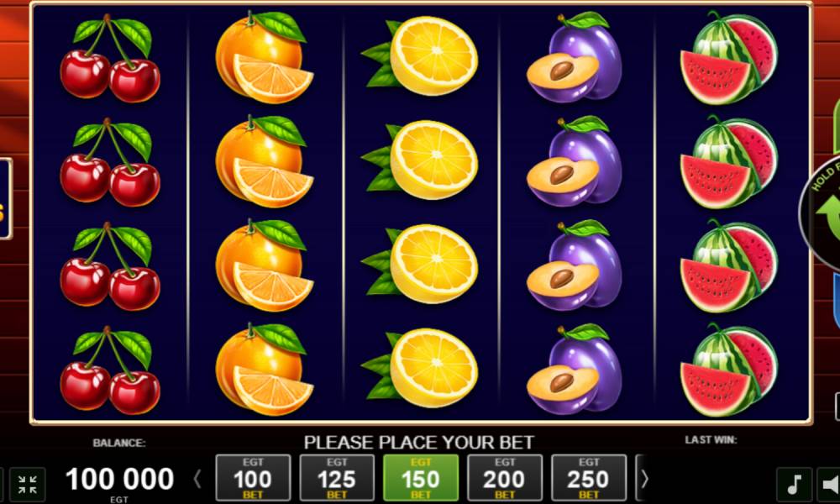Select the 100 bet button

tap(253, 478)
